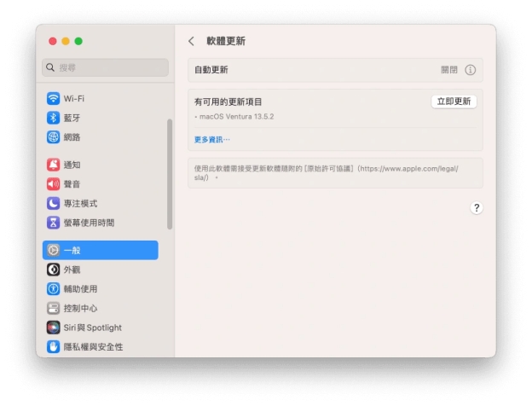The height and width of the screenshot is (406, 532).
Task: Open the Wi-Fi settings label
Action: (x=74, y=99)
